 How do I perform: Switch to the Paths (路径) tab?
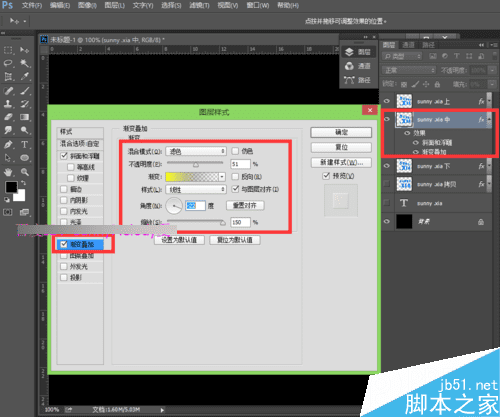428,45
